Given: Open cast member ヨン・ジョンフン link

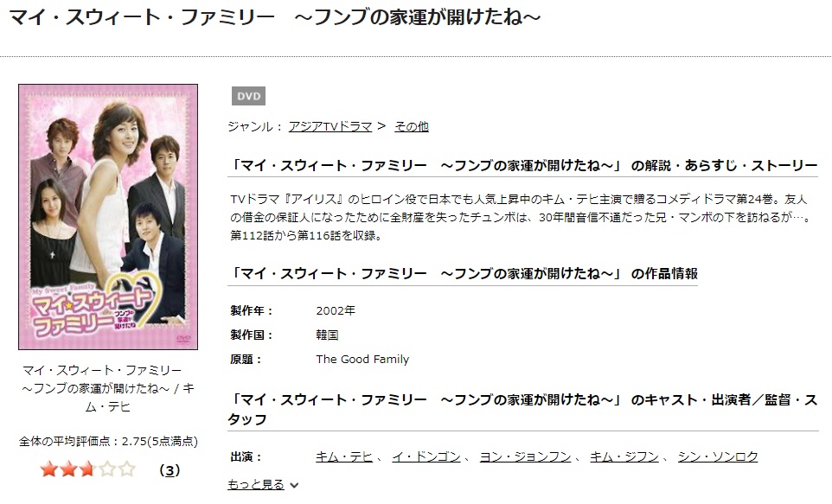Looking at the screenshot, I should [525, 456].
